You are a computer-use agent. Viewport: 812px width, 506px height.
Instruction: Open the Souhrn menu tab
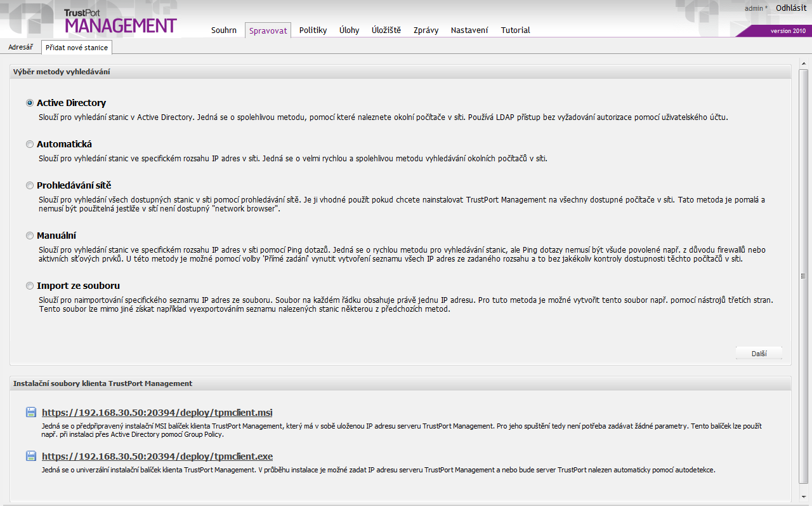(x=224, y=30)
